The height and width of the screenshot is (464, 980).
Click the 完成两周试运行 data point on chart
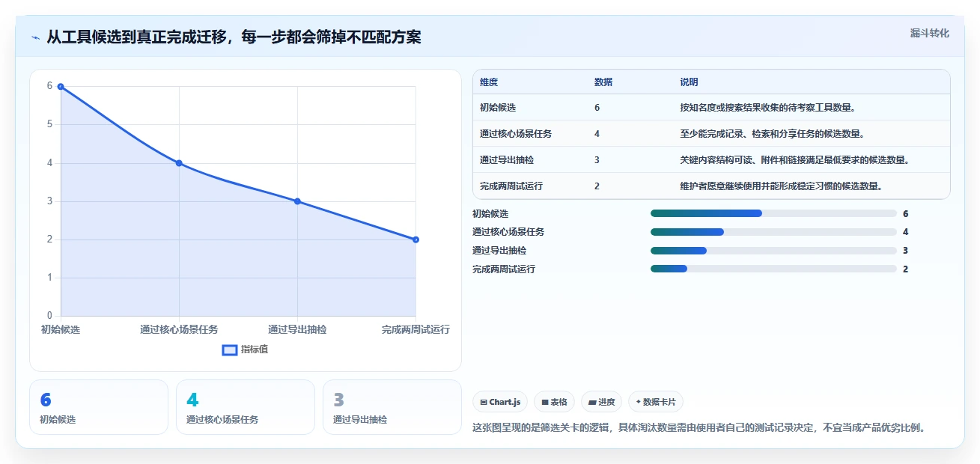(x=416, y=239)
